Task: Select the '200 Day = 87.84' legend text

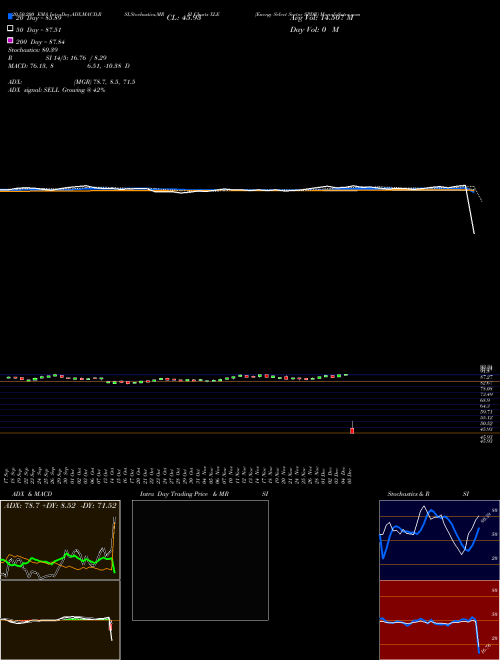Action: (40, 42)
